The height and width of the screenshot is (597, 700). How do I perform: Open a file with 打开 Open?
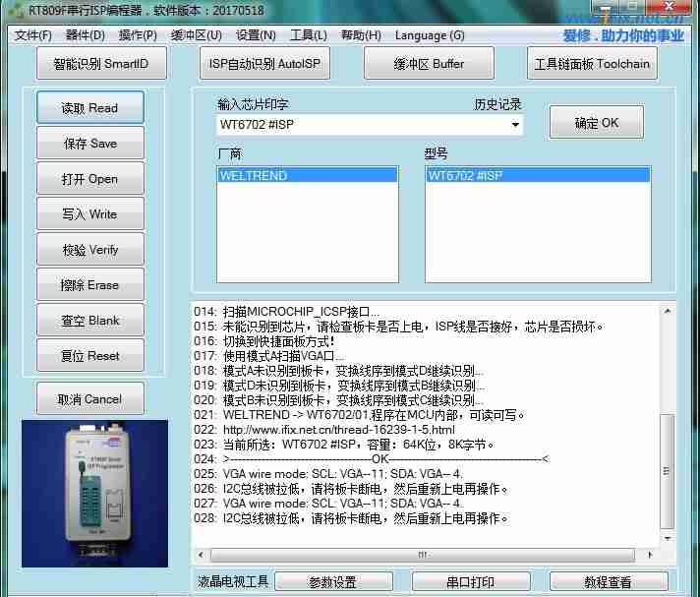coord(89,179)
